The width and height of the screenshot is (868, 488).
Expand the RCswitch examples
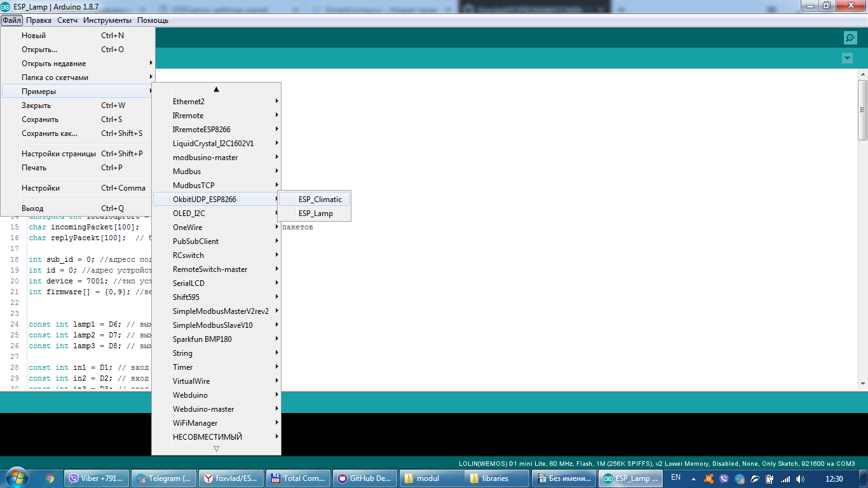coord(216,255)
